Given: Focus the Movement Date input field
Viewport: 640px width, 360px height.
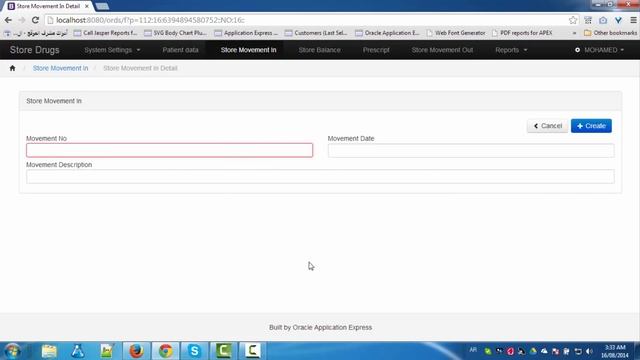Looking at the screenshot, I should 471,150.
